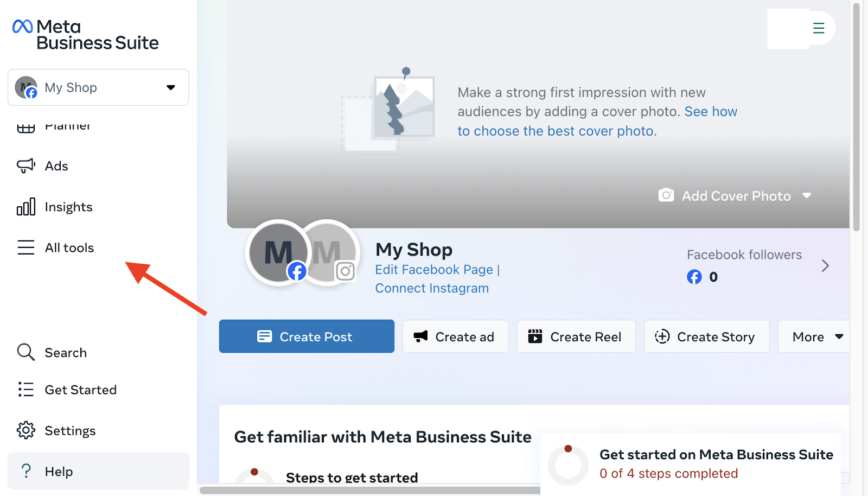Click the clapperboard icon in Create Reel

coord(535,336)
